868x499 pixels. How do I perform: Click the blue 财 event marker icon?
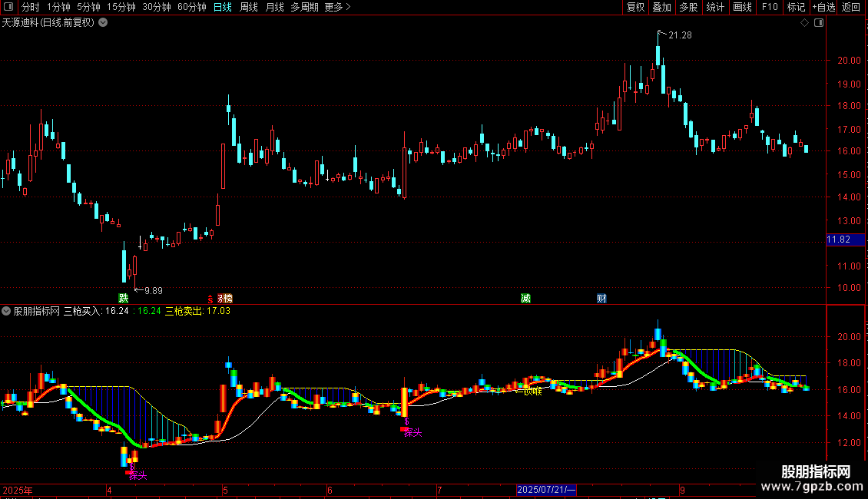coord(601,299)
